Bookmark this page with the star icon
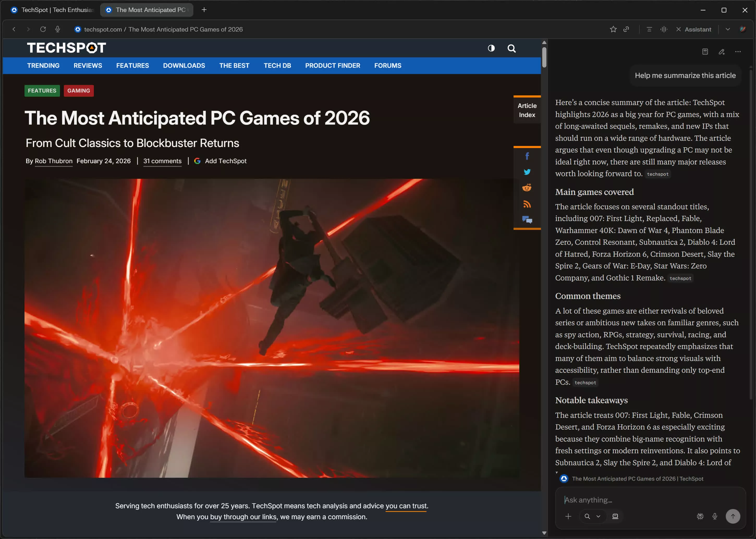 point(613,29)
